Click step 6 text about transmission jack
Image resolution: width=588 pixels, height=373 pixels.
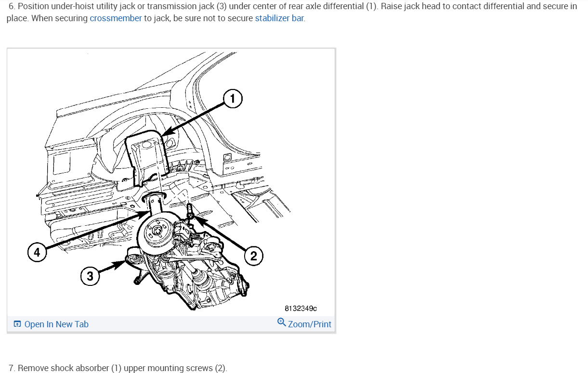point(292,13)
